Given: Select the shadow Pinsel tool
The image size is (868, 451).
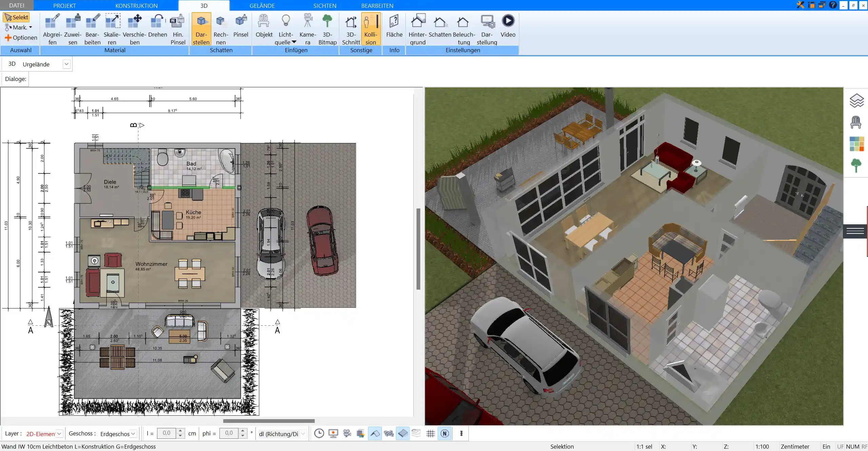Looking at the screenshot, I should 241,26.
